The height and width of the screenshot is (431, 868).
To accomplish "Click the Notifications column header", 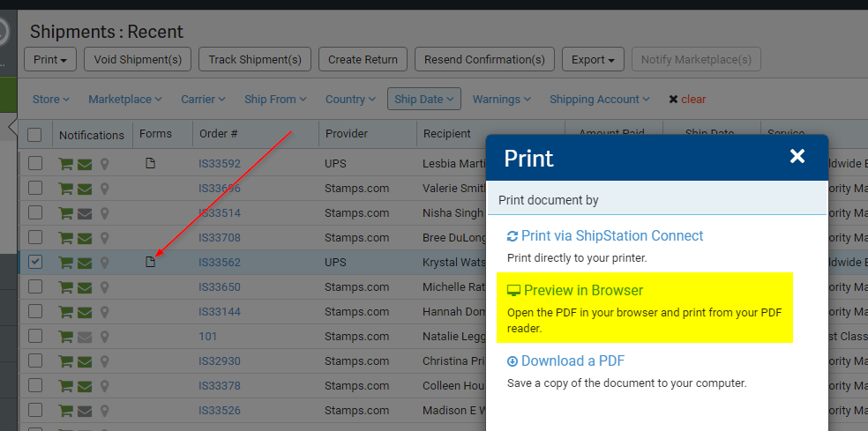I will (x=92, y=135).
